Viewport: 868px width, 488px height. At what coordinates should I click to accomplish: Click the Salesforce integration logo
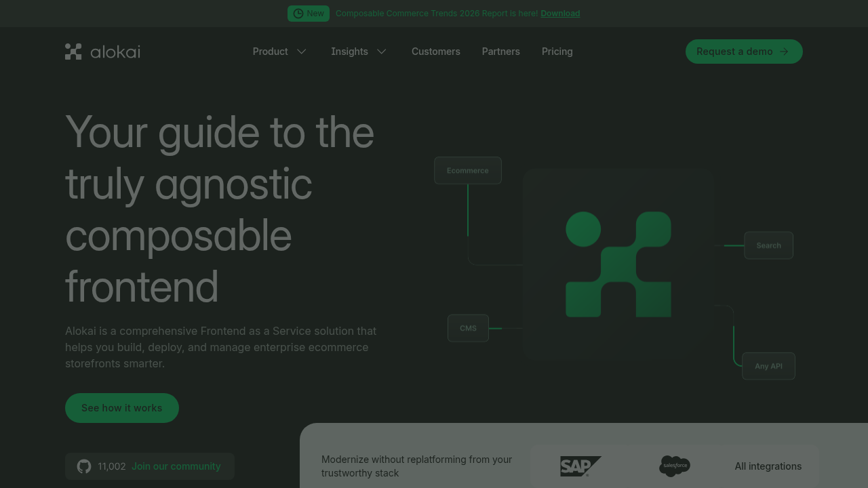pos(675,466)
